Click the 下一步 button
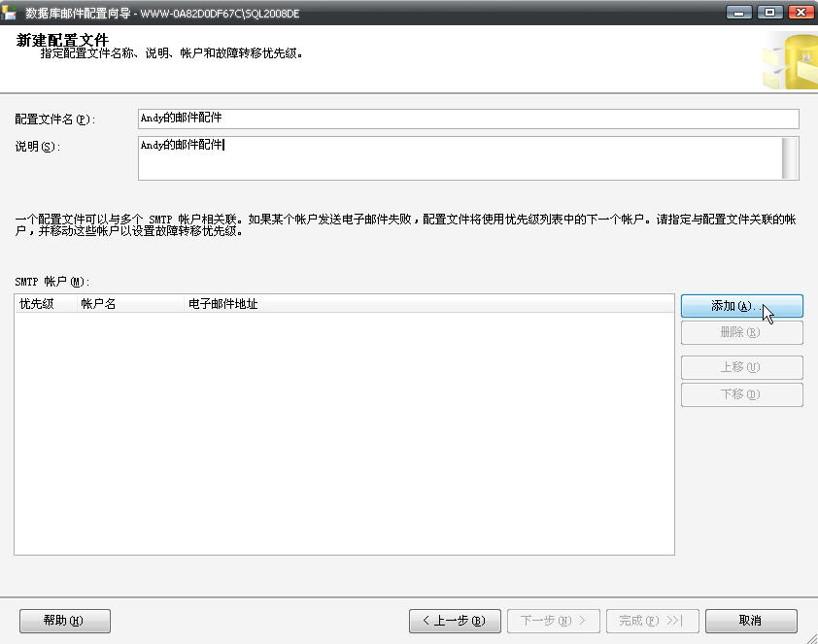This screenshot has height=644, width=818. (x=553, y=621)
